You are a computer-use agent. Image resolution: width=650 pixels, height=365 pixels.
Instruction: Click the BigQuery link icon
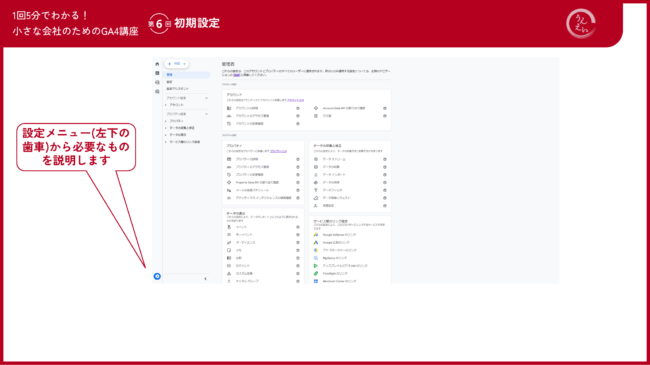(316, 258)
